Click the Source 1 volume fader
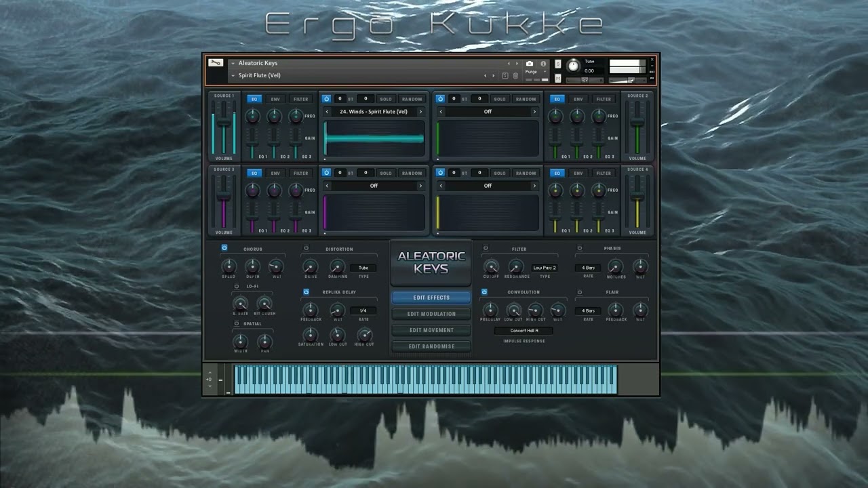The width and height of the screenshot is (868, 488). (224, 123)
